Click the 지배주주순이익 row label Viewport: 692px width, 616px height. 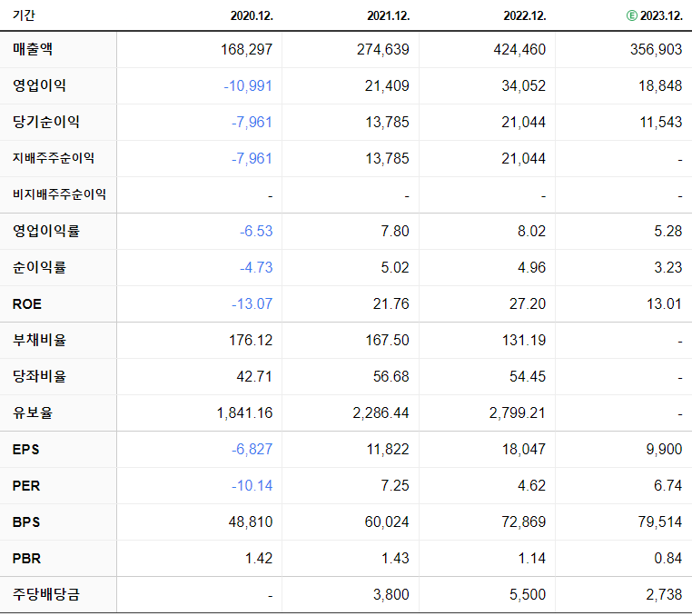click(54, 158)
